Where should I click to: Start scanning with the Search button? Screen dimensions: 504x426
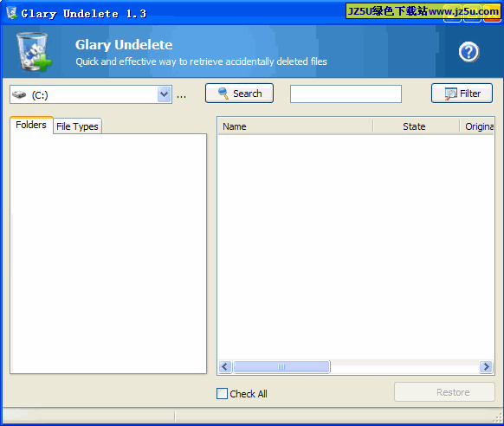tap(240, 94)
